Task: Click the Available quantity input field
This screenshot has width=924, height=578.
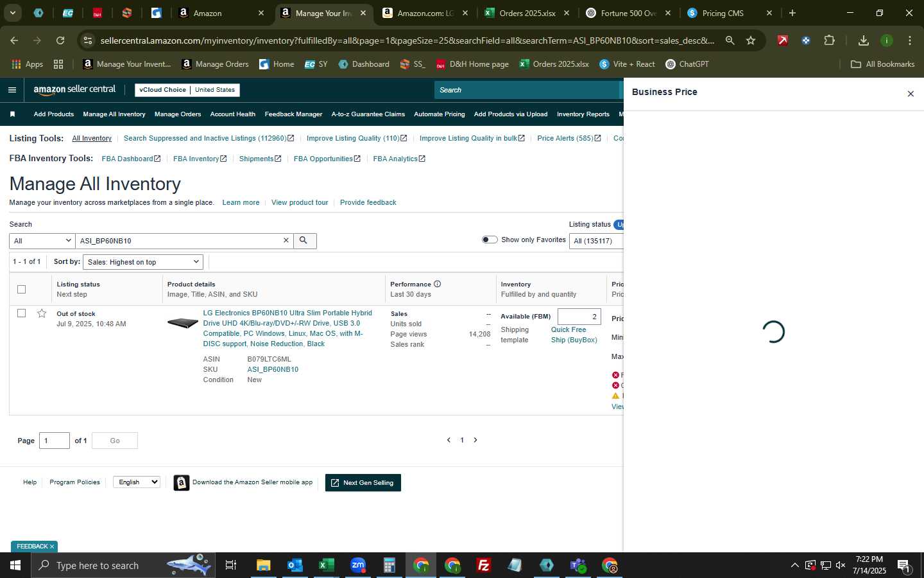Action: point(579,317)
